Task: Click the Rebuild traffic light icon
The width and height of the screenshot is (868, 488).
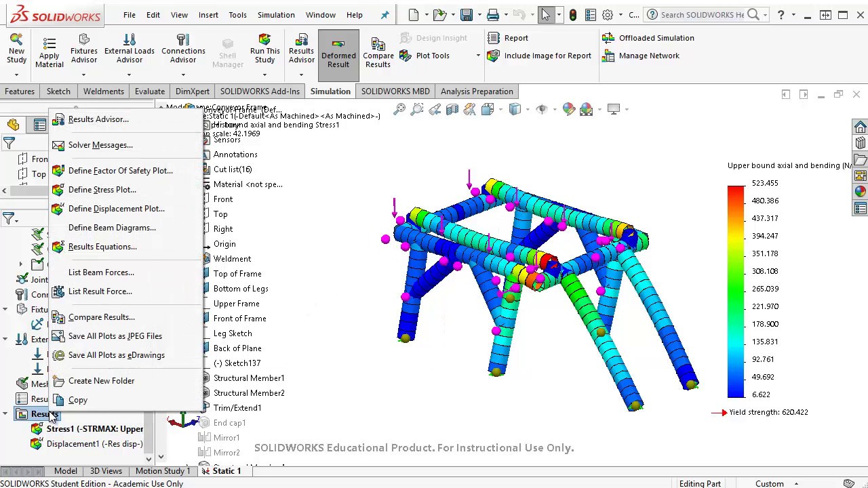Action: click(573, 14)
